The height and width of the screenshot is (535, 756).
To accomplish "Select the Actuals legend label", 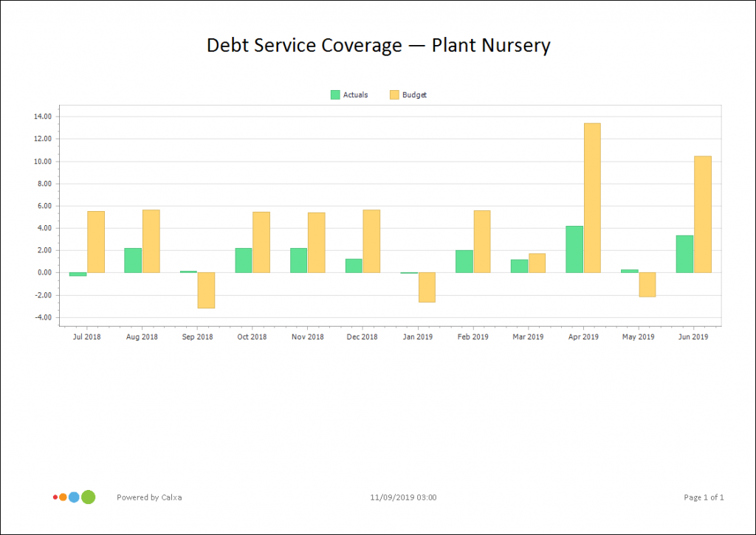I will pyautogui.click(x=355, y=94).
